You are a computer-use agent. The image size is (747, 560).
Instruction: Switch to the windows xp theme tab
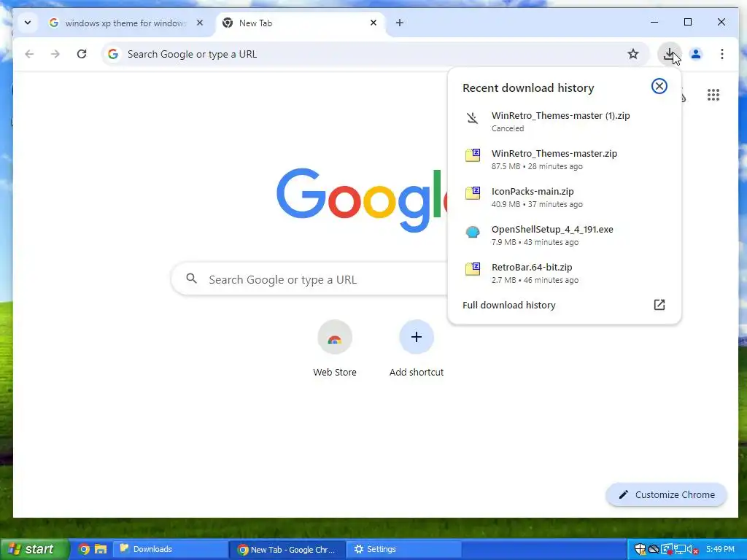[125, 23]
